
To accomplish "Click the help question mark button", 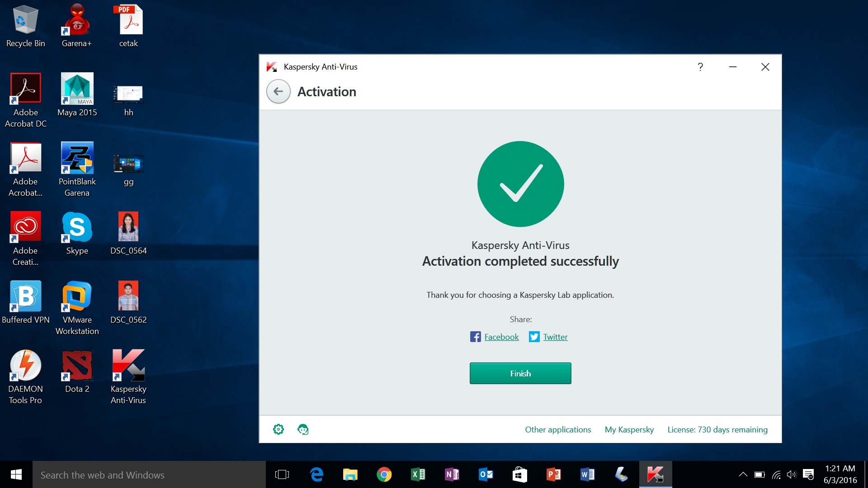I will point(700,67).
